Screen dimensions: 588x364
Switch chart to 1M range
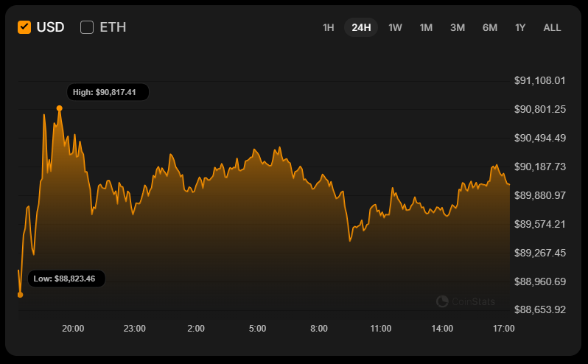click(426, 27)
